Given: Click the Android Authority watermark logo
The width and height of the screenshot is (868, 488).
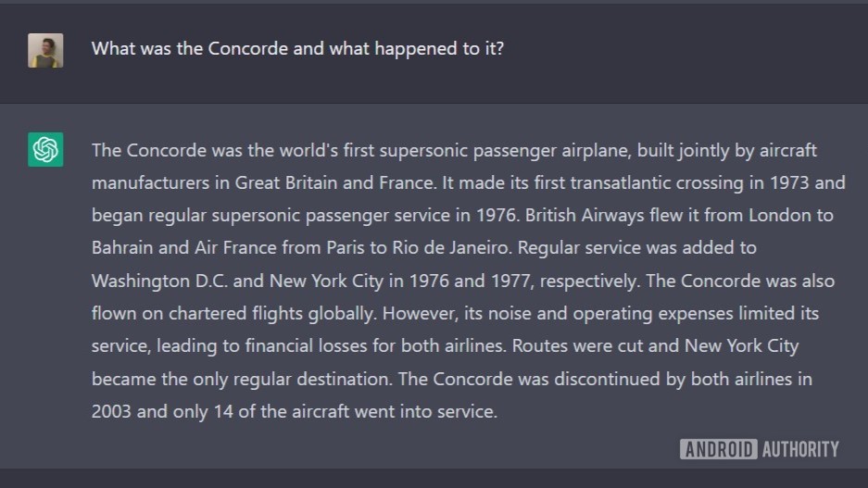Looking at the screenshot, I should tap(759, 449).
